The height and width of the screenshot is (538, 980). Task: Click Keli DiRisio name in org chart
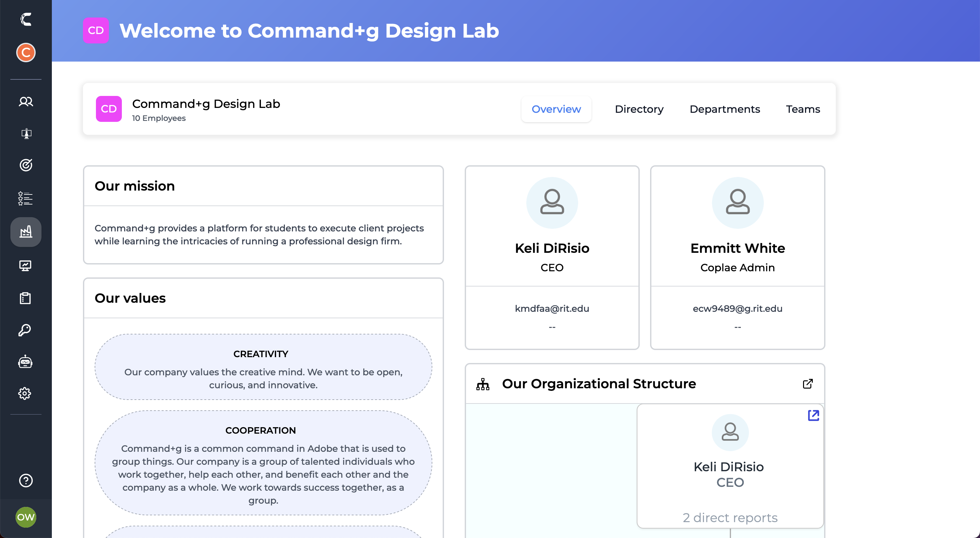coord(728,466)
